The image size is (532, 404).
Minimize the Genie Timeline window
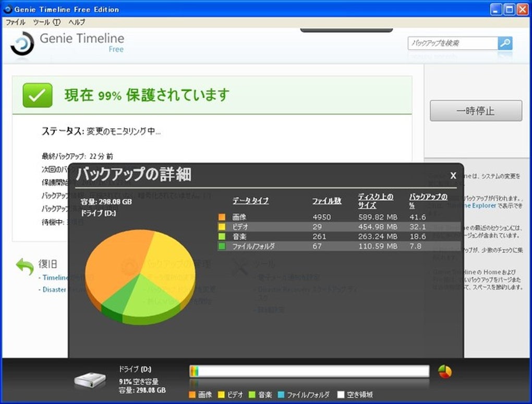[x=496, y=9]
